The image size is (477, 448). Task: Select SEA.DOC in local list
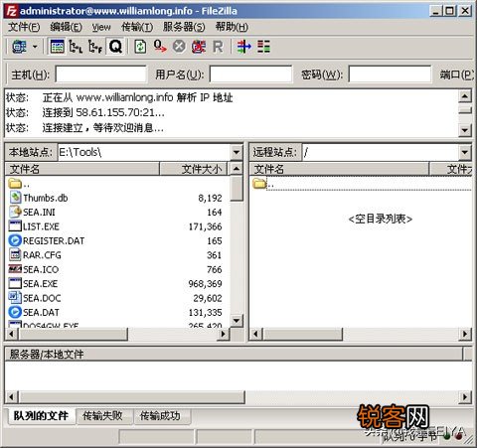35,298
